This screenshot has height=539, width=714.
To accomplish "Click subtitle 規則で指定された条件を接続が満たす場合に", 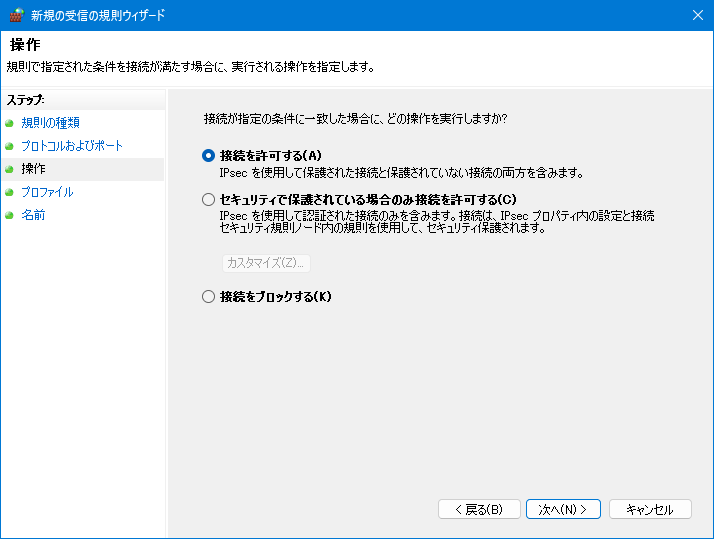I will 191,67.
